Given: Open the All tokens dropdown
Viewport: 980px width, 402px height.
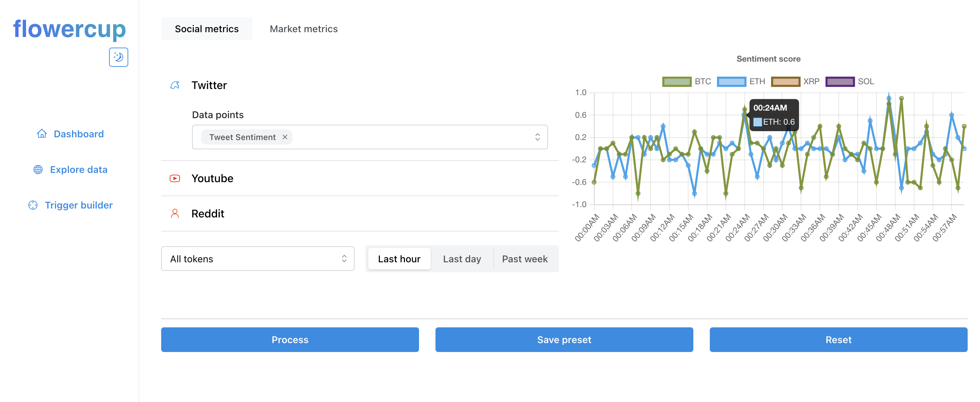Looking at the screenshot, I should [258, 259].
